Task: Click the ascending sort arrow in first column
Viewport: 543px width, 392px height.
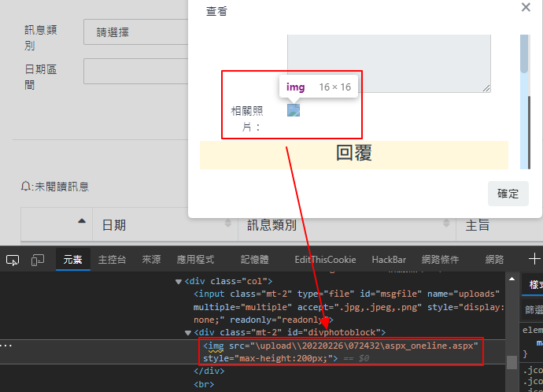Action: pos(82,221)
